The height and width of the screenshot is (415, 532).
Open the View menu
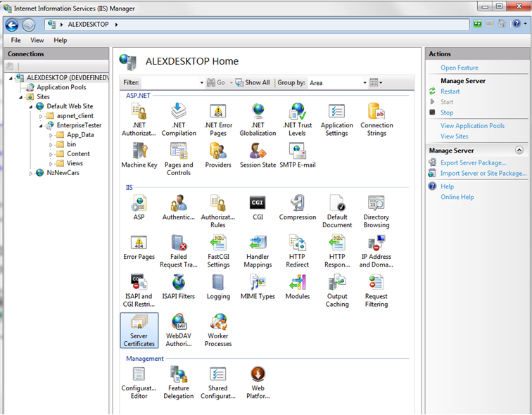tap(37, 40)
